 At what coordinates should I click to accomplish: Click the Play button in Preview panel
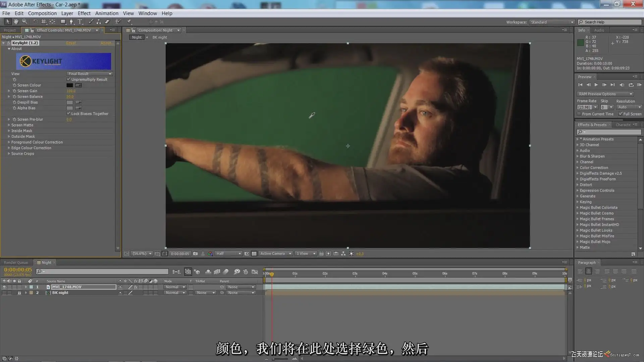click(596, 85)
